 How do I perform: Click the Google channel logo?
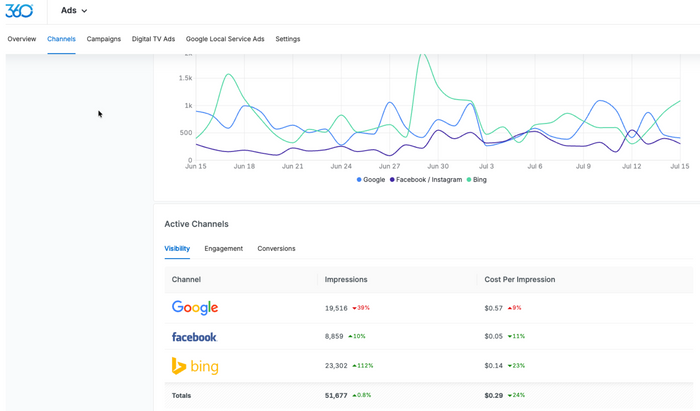(x=195, y=307)
